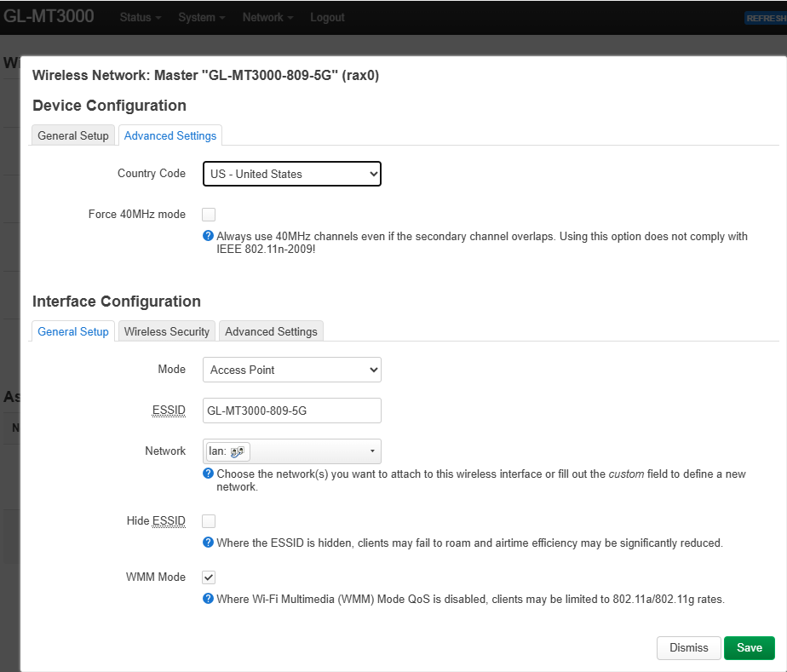Image resolution: width=787 pixels, height=672 pixels.
Task: Open the Network menu in top bar
Action: click(267, 17)
